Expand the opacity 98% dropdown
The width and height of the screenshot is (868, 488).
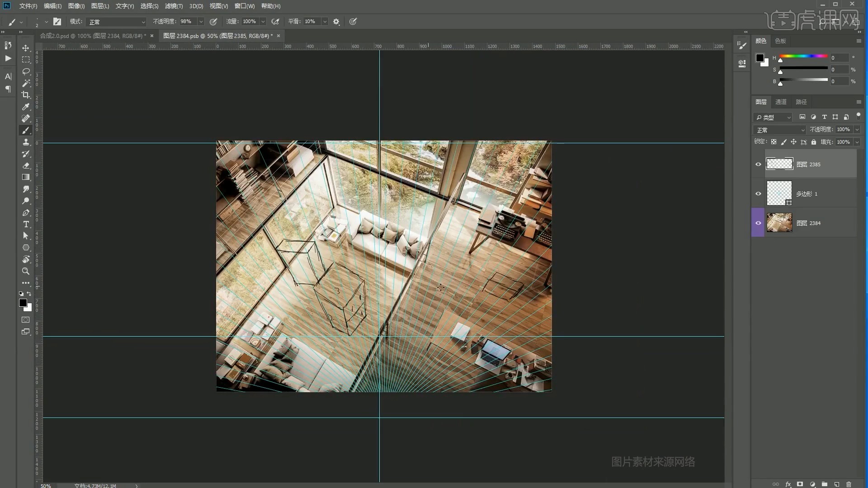click(201, 22)
